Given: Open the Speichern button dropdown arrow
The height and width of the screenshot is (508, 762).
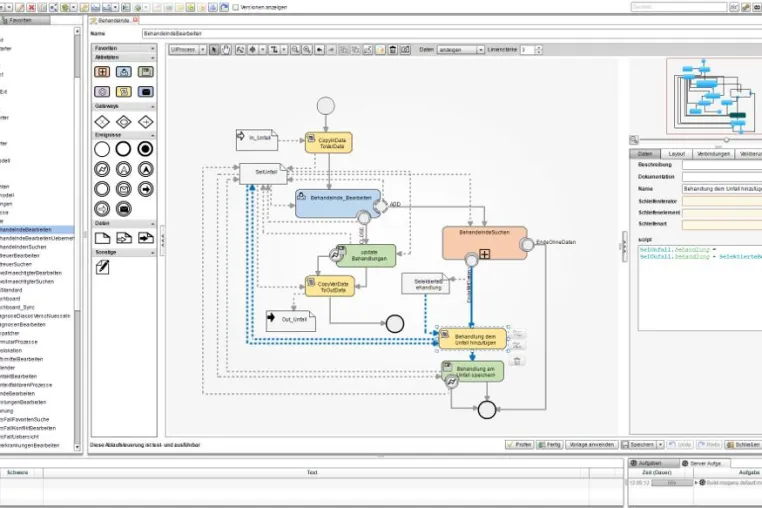Looking at the screenshot, I should [660, 445].
